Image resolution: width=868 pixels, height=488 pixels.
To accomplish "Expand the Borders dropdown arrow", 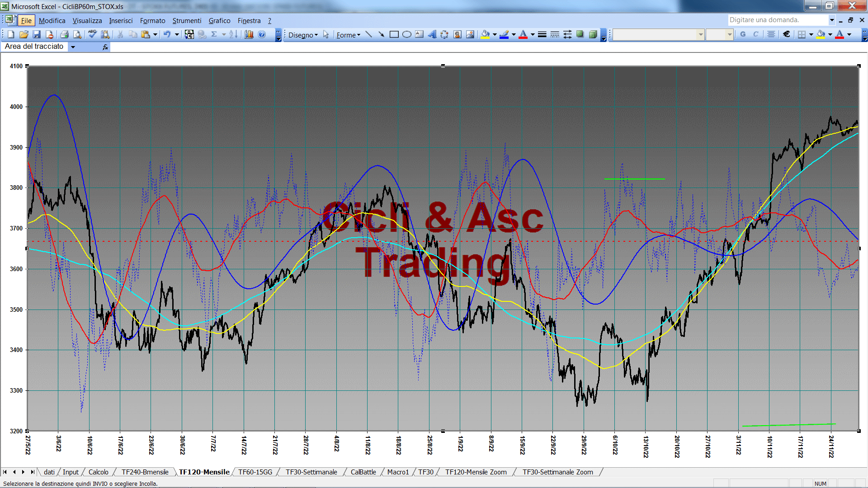I will coord(811,34).
